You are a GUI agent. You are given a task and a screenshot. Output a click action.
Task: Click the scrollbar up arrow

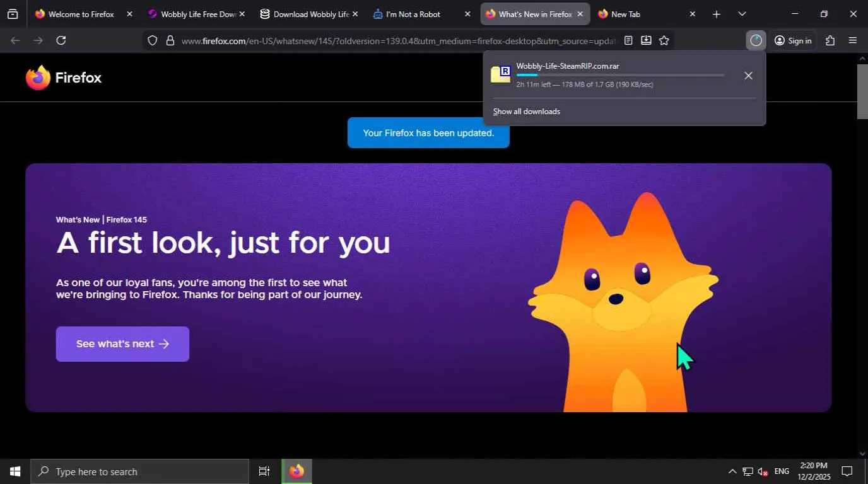[x=862, y=59]
